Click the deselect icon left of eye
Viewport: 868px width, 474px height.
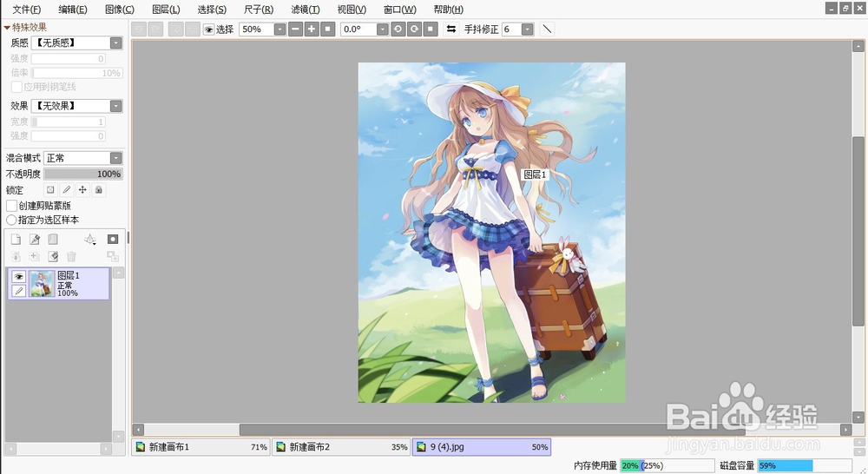[176, 30]
